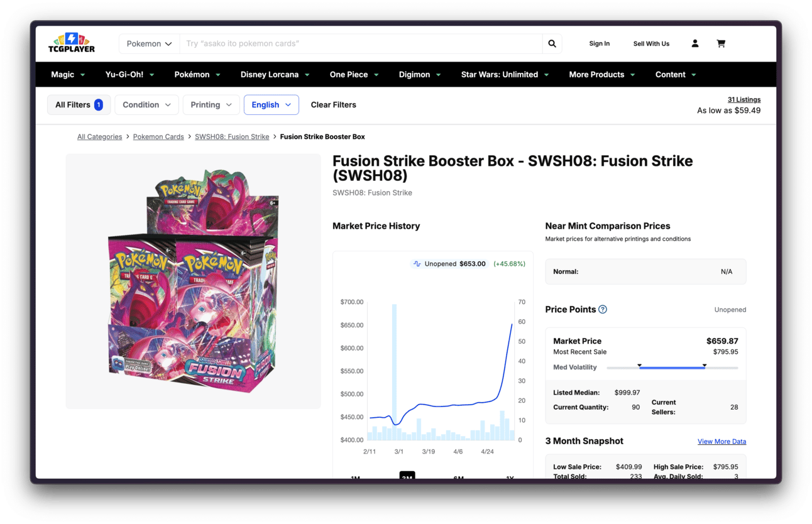Click the (+45.68%) price change text
812x524 pixels.
point(509,264)
